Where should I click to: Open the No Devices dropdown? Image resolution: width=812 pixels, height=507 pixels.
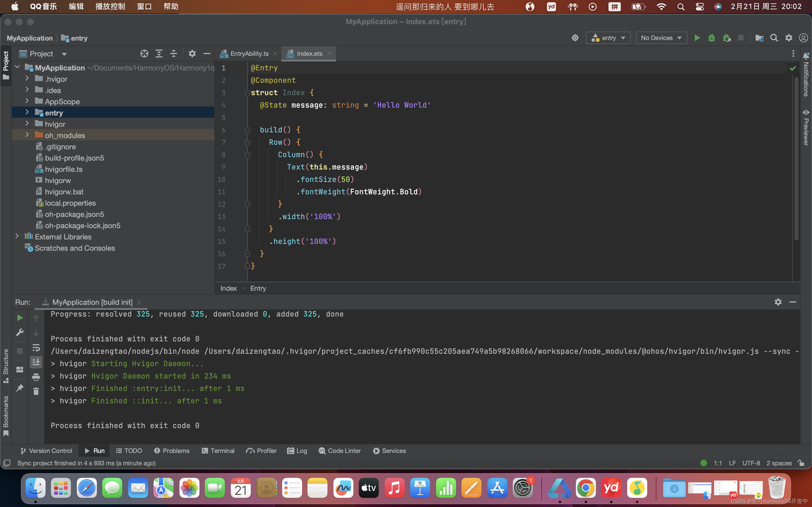click(x=661, y=38)
